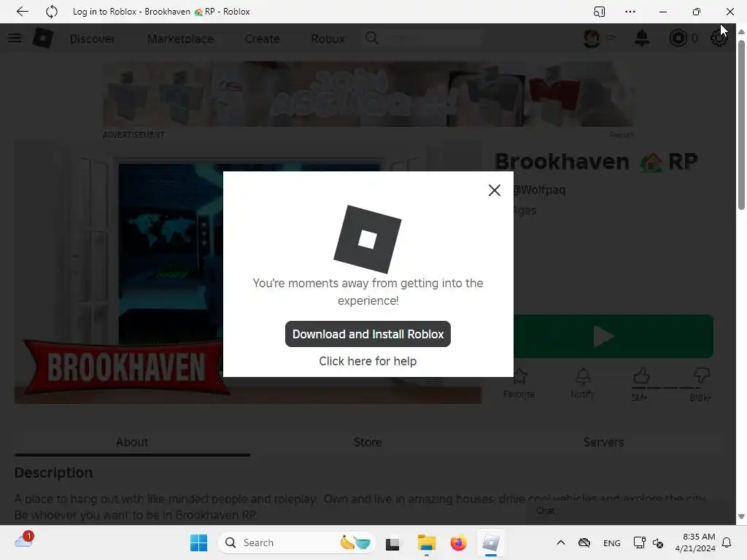Click the Roblox app icon on taskbar
Screen dimensions: 747x560
(x=491, y=542)
